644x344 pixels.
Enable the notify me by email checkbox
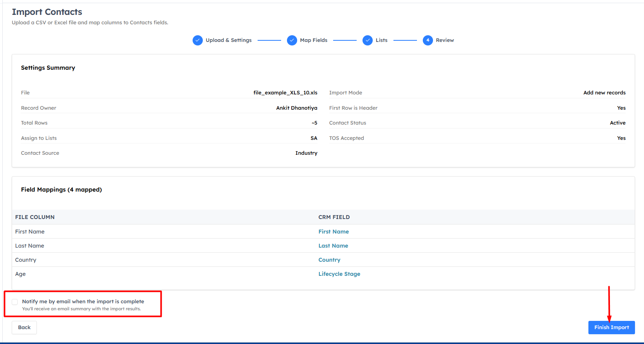point(15,302)
